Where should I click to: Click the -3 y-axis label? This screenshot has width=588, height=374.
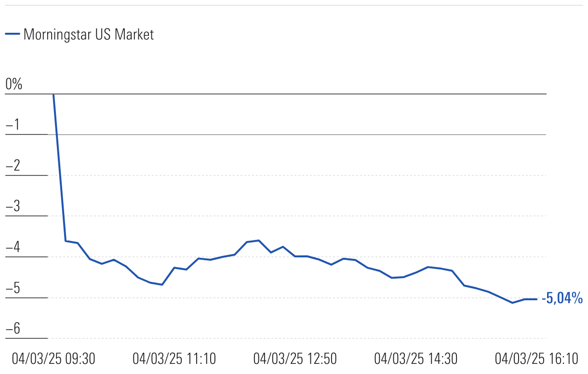pos(12,207)
